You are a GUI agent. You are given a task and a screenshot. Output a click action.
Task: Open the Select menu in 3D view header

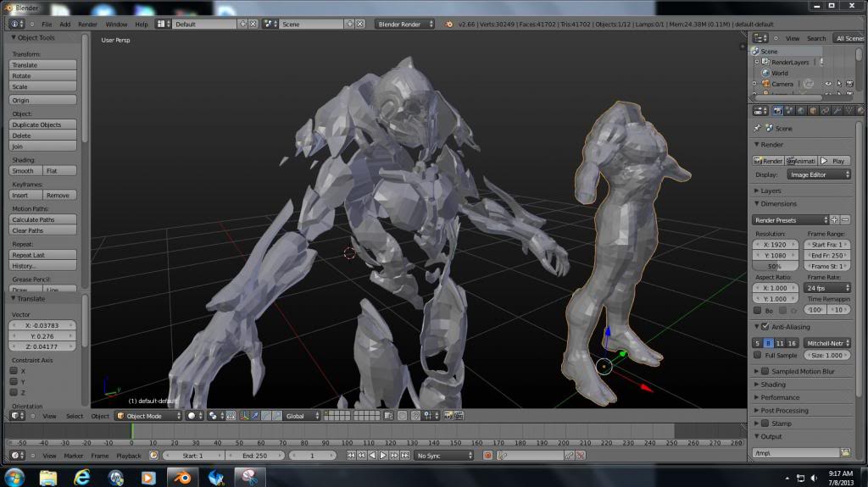75,416
